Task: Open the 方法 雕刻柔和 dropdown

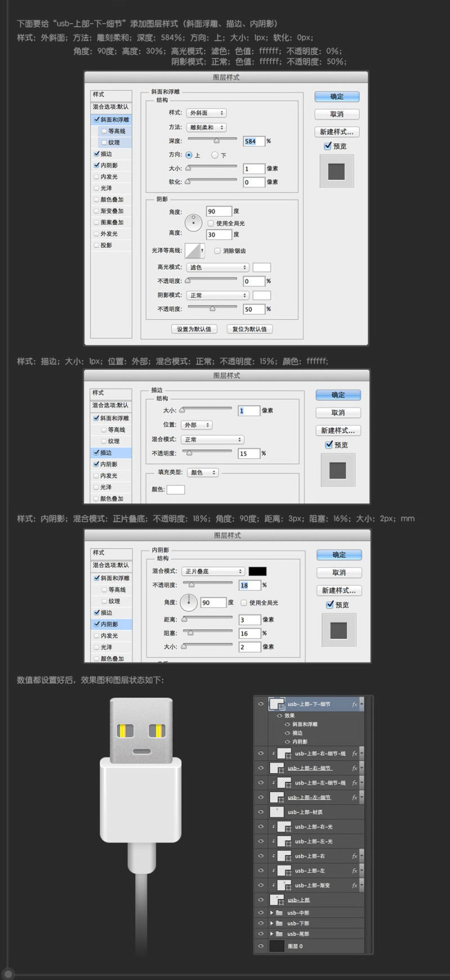Action: 206,128
